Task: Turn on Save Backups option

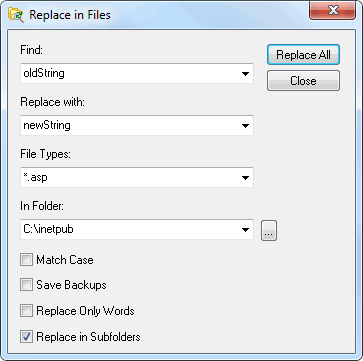Action: pyautogui.click(x=26, y=285)
